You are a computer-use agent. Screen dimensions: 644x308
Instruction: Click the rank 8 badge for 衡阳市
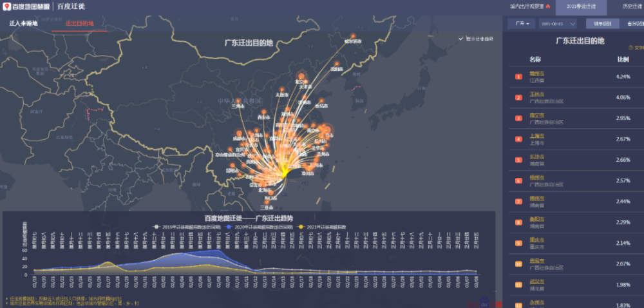coord(518,222)
